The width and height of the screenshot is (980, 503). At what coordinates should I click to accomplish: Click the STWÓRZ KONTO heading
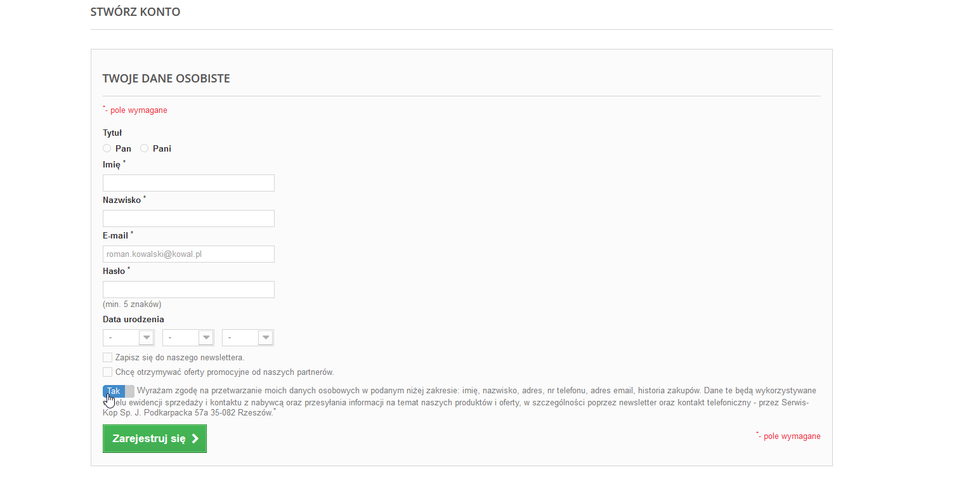click(x=135, y=12)
